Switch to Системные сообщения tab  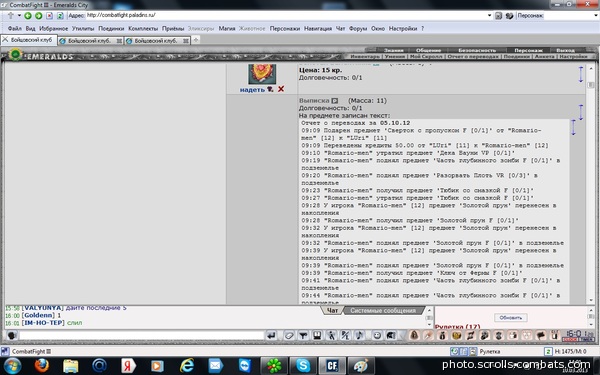[383, 310]
